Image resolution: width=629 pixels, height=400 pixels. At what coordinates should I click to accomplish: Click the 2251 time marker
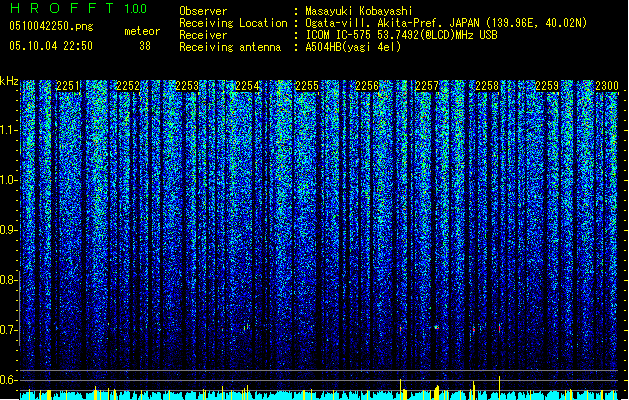[68, 86]
